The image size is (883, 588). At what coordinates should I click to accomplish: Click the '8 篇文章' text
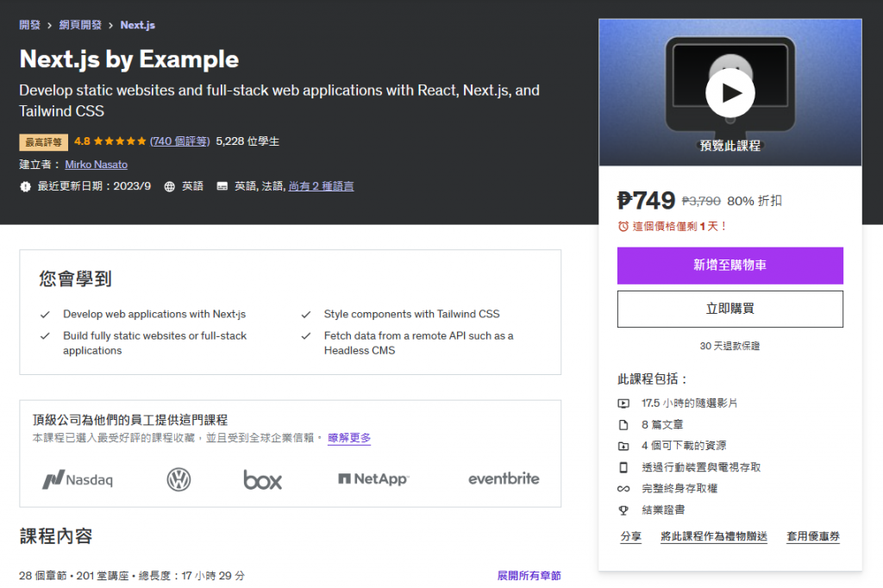tap(662, 425)
